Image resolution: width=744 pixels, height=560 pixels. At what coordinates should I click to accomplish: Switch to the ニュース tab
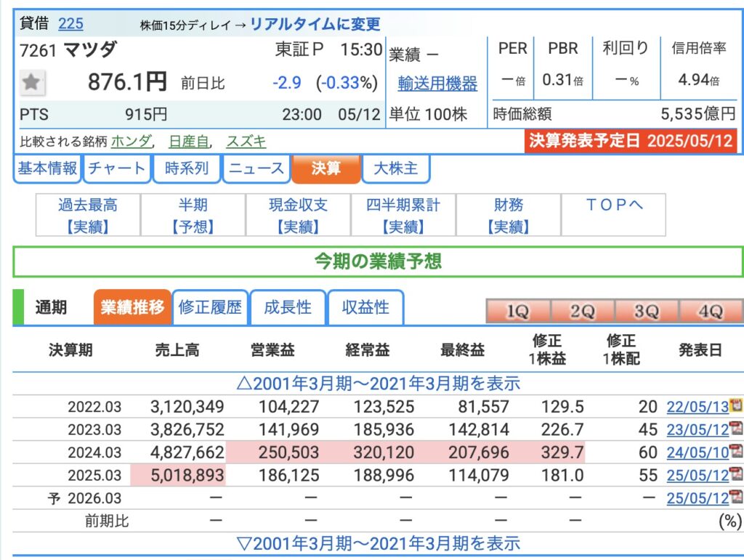[x=256, y=169]
